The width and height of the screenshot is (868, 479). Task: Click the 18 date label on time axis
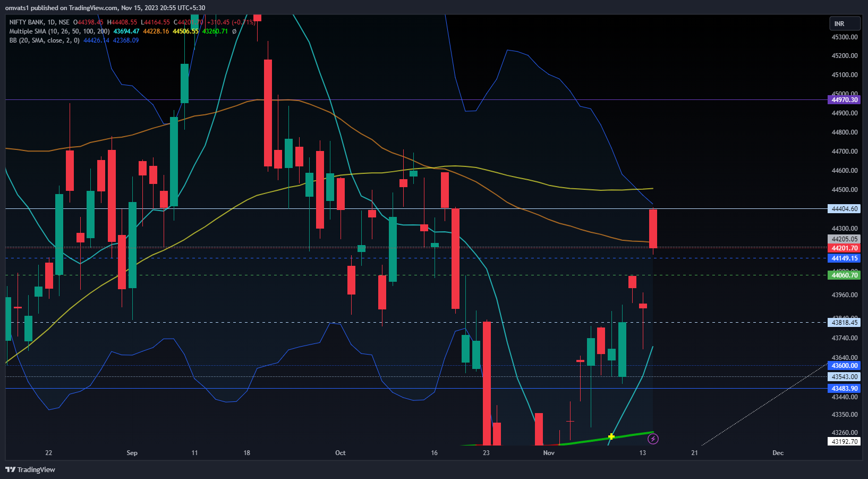(246, 453)
